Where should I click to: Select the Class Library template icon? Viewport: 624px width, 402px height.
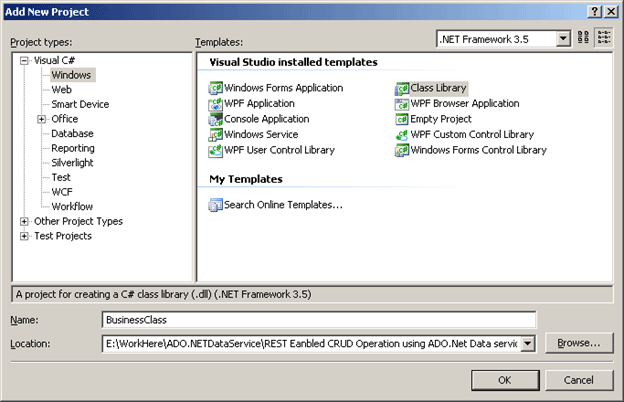point(402,88)
